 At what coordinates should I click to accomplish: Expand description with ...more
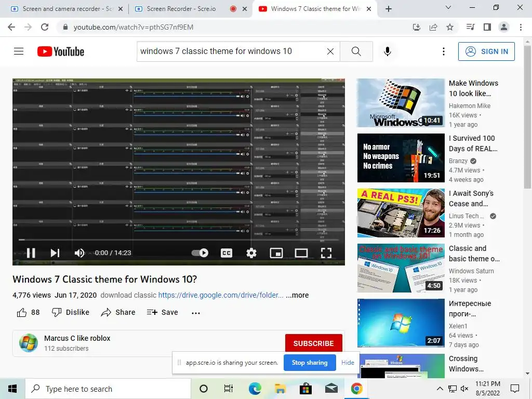[x=297, y=295]
